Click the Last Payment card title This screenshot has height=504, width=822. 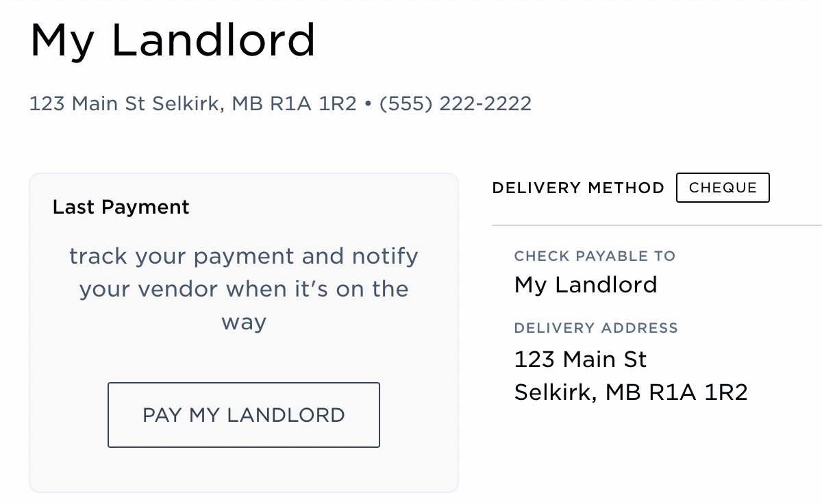pos(121,207)
